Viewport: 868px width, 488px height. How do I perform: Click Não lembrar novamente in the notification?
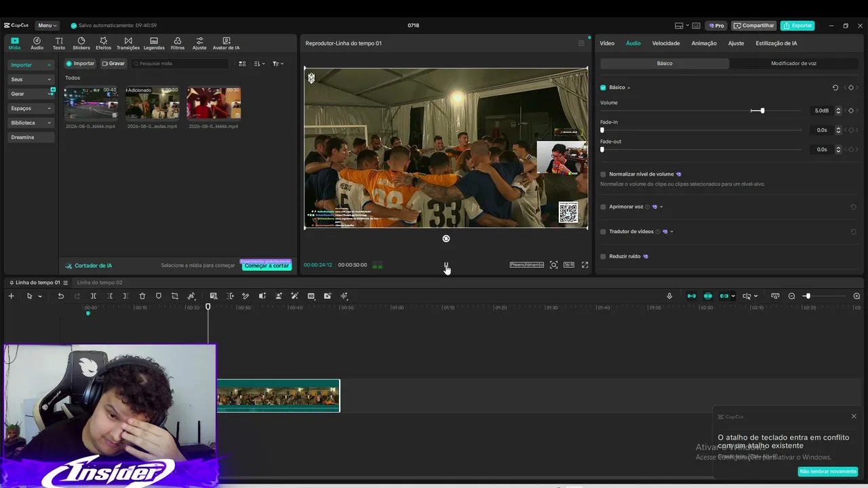point(828,472)
